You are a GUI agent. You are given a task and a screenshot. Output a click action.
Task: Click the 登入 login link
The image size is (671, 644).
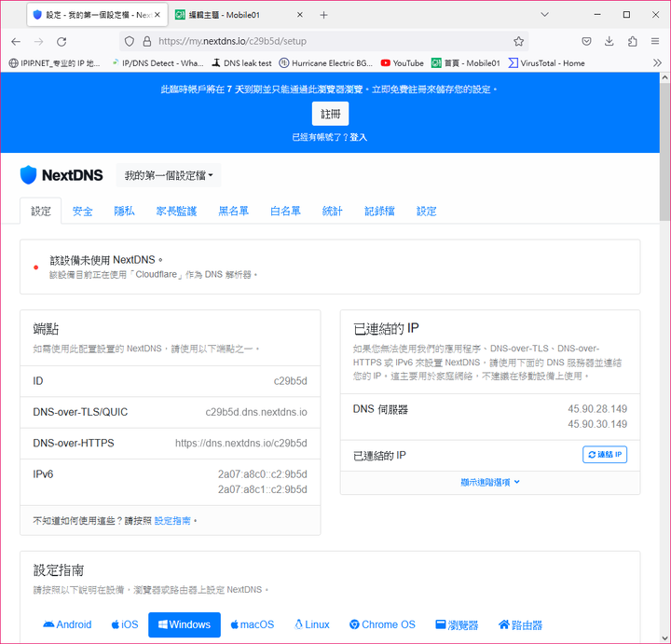point(359,137)
